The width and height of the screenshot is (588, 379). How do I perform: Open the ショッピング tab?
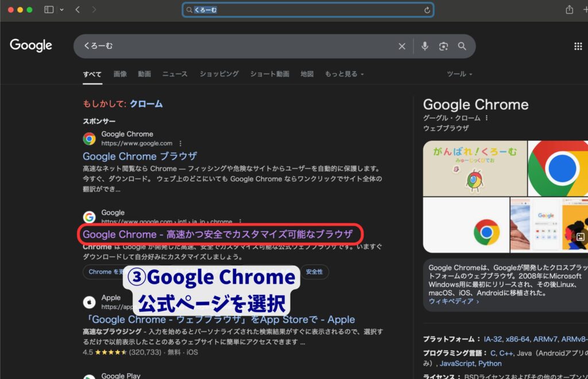(219, 74)
